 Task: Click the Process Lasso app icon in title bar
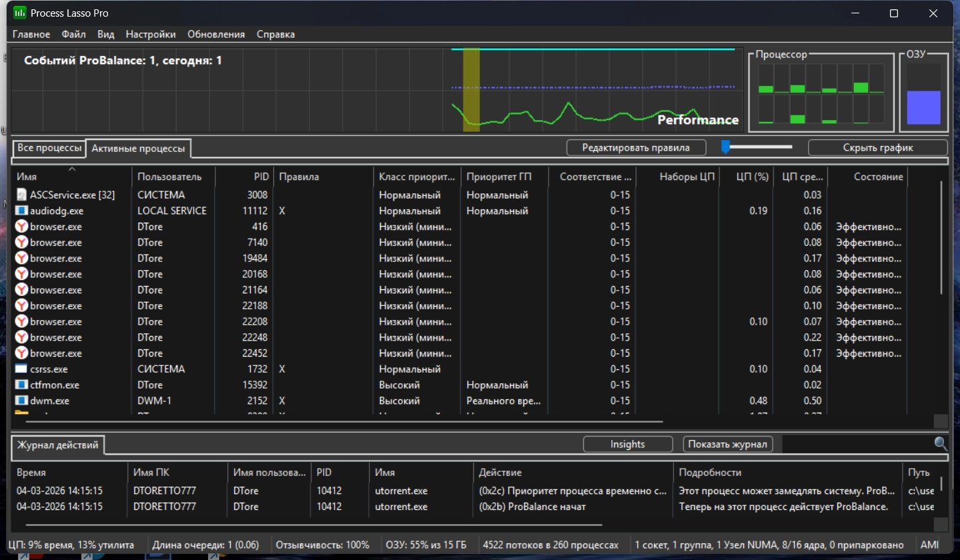[x=21, y=13]
